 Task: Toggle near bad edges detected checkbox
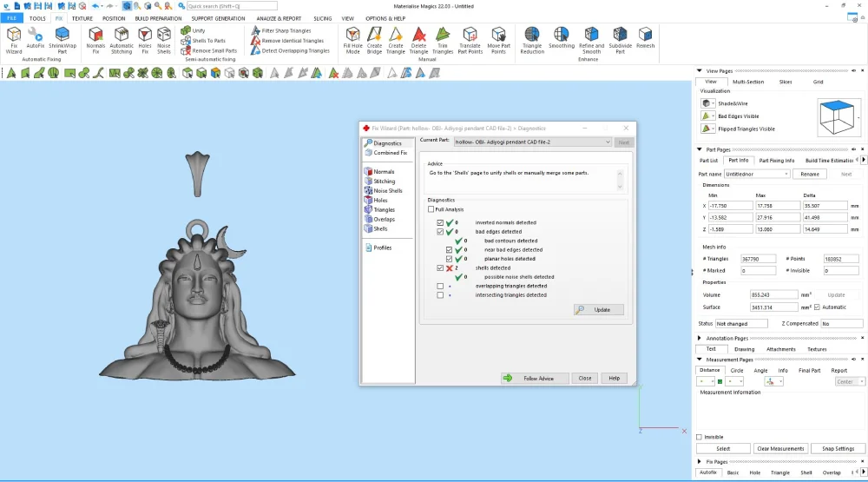[x=449, y=250]
